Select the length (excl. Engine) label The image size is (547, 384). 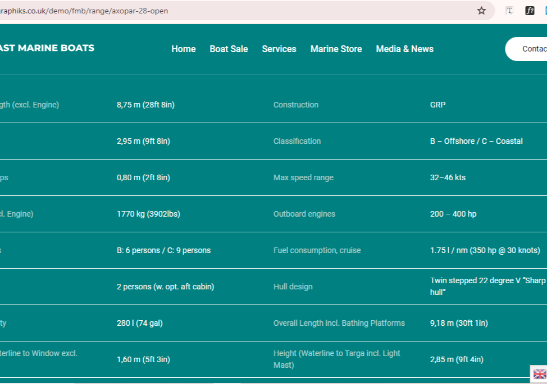(x=30, y=105)
